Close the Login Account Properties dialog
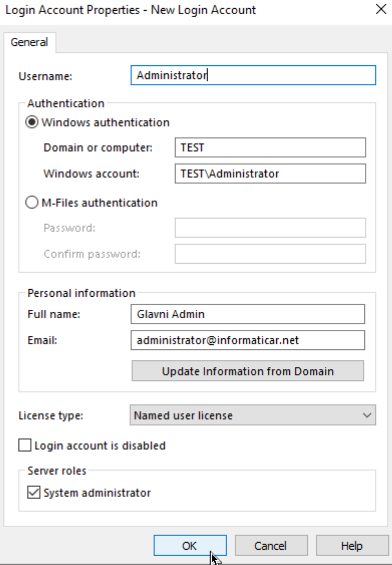This screenshot has height=565, width=392. [381, 9]
